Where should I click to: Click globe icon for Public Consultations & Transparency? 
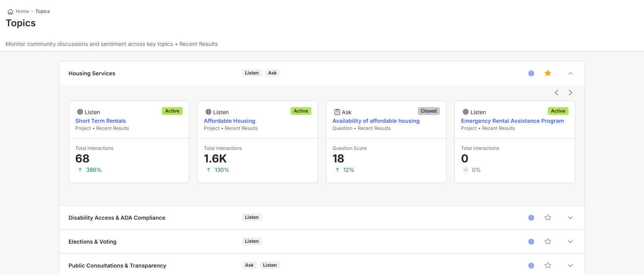pyautogui.click(x=531, y=266)
